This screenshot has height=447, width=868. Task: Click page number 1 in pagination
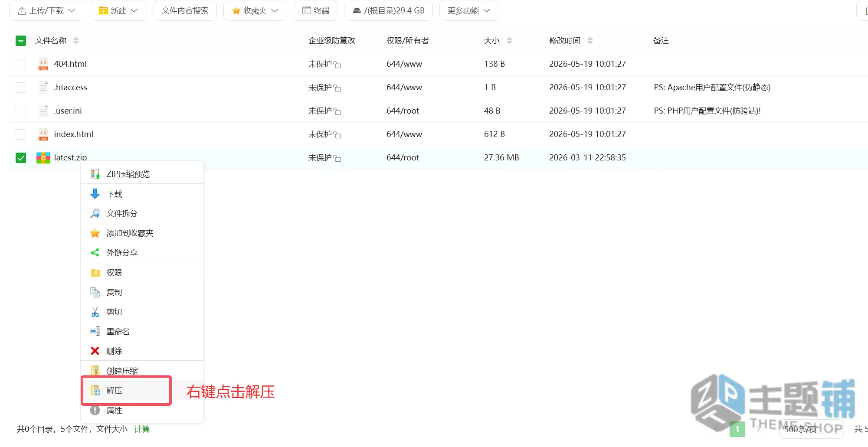[x=737, y=429]
